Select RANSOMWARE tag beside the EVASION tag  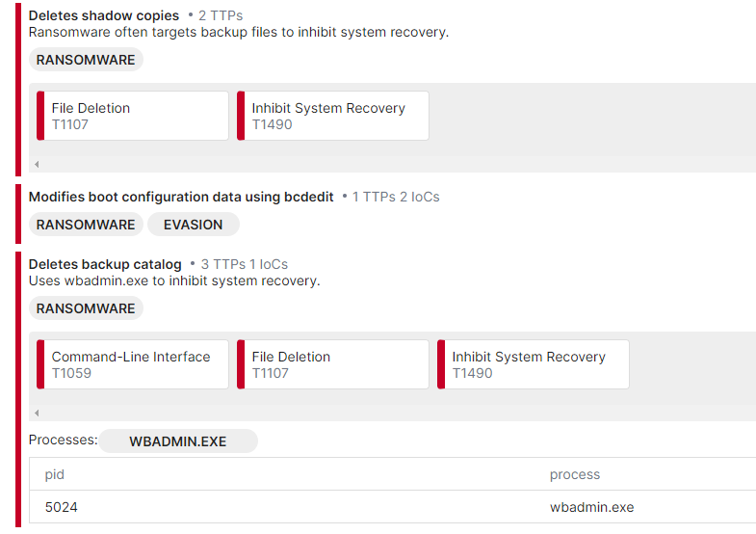86,225
